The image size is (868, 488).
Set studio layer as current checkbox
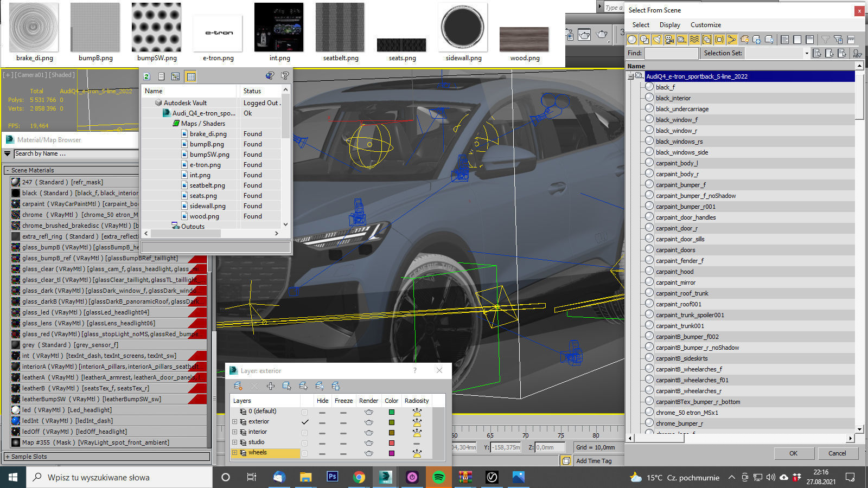click(x=305, y=443)
